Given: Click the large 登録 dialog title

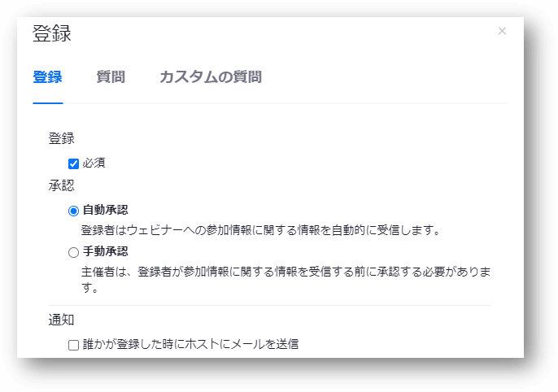Looking at the screenshot, I should click(52, 33).
